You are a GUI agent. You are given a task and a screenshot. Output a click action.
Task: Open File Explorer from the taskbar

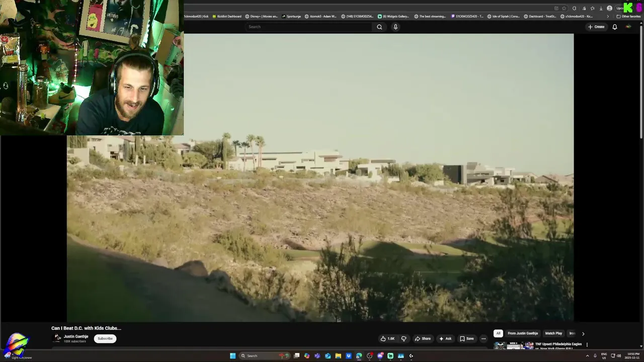coord(338,355)
